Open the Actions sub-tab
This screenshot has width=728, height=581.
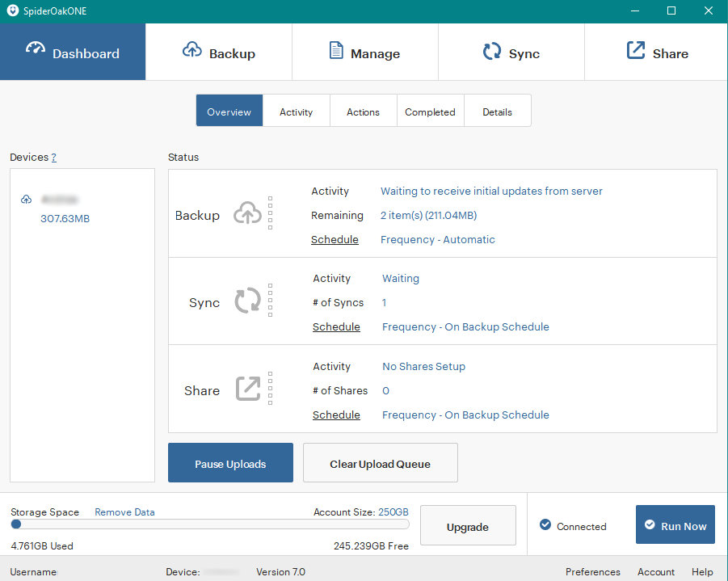point(363,111)
